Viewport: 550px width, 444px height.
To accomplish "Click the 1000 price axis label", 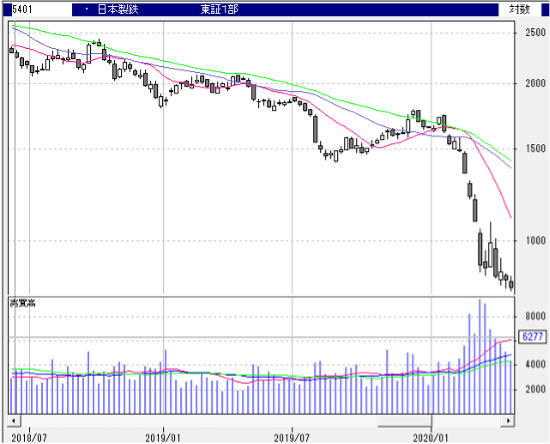I will click(535, 240).
